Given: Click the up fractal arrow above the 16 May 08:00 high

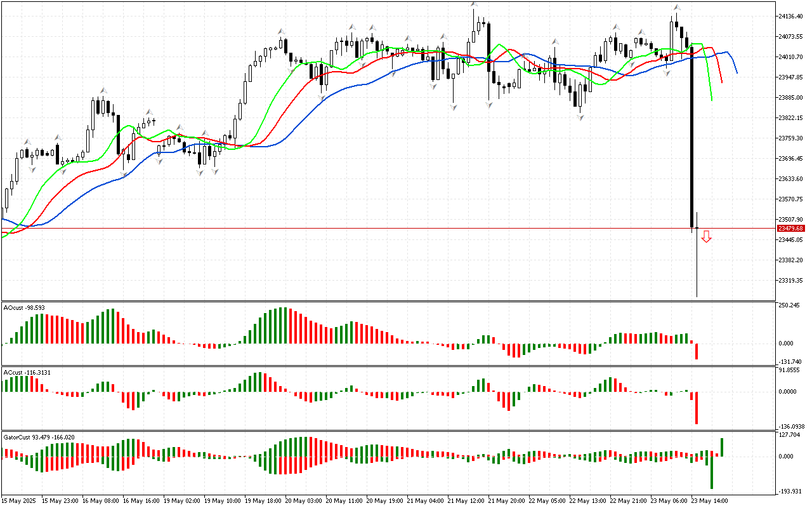Looking at the screenshot, I should click(x=101, y=91).
